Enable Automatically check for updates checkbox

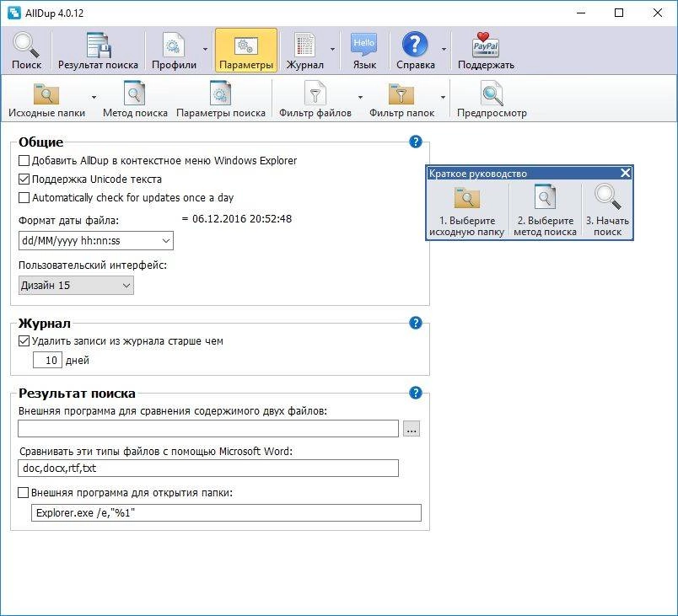(x=24, y=198)
